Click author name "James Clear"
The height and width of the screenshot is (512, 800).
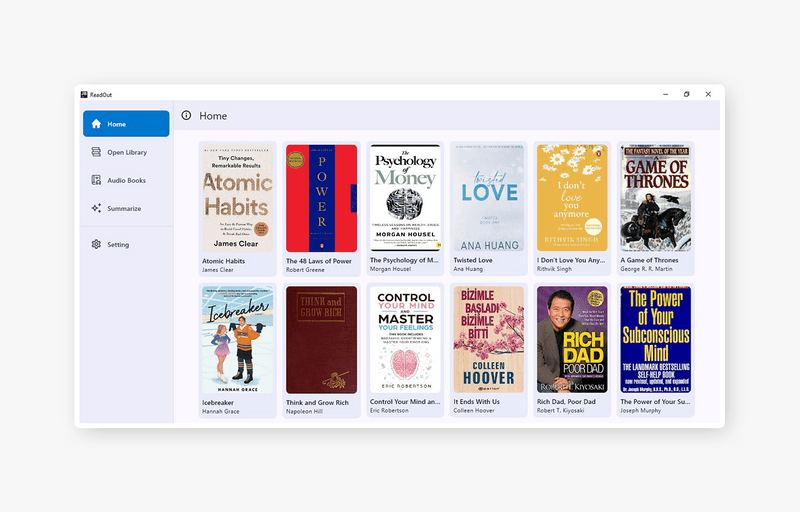pyautogui.click(x=218, y=270)
